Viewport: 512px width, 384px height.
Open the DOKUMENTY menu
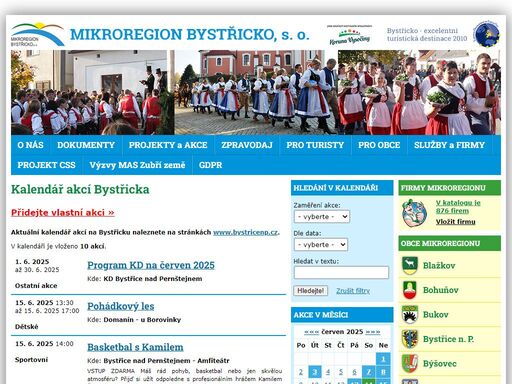[x=86, y=145]
